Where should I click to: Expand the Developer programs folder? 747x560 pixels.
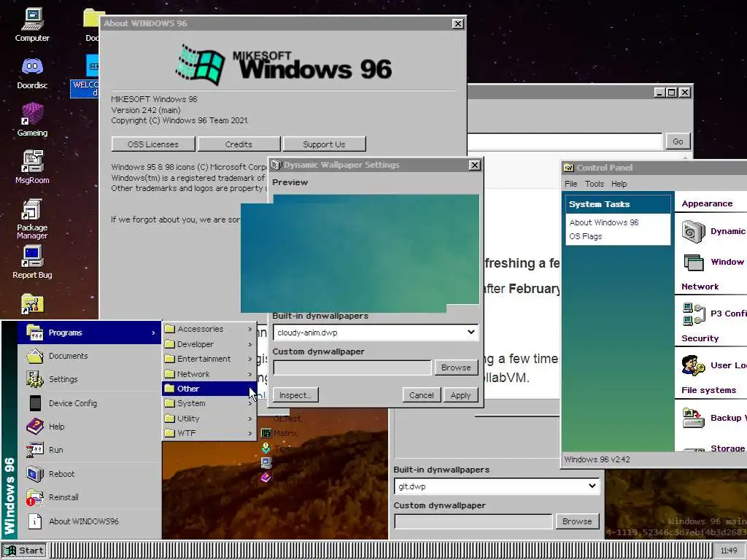208,344
